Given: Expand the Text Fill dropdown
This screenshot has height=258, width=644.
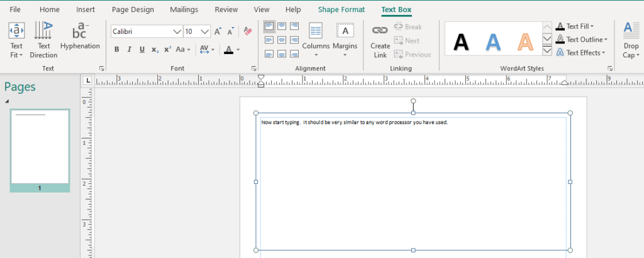Looking at the screenshot, I should [x=592, y=26].
